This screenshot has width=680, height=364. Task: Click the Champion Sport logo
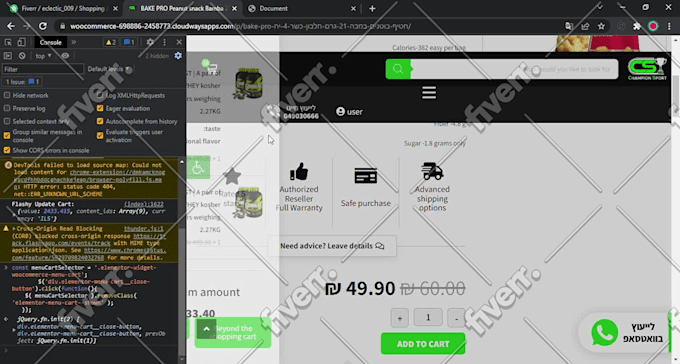647,69
